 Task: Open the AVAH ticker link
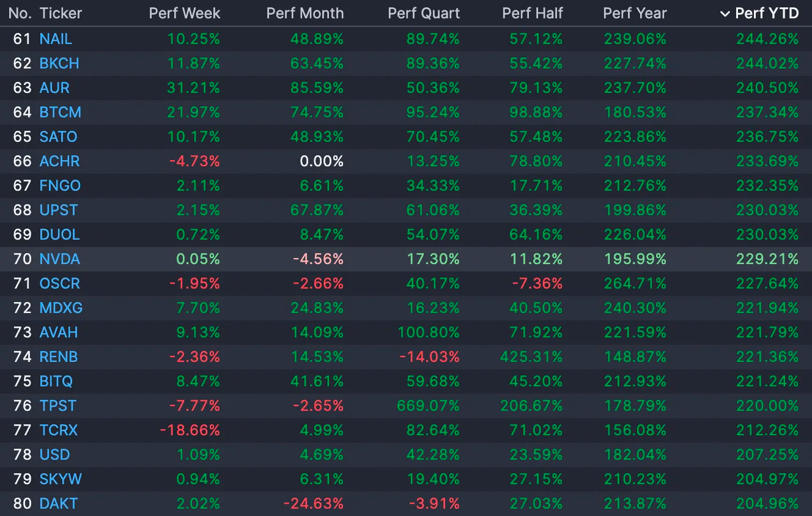tap(59, 333)
